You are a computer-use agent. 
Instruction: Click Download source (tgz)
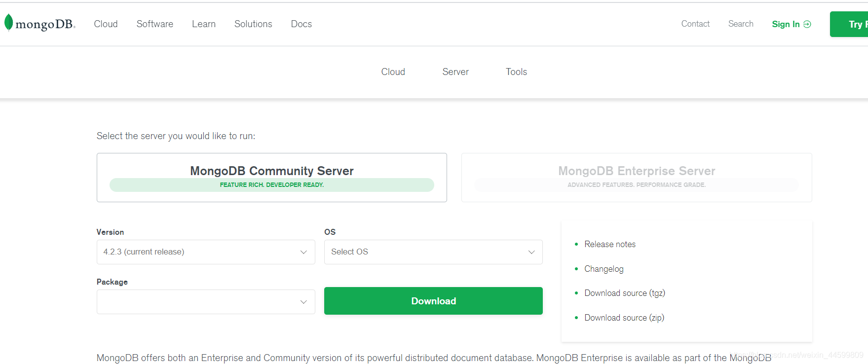[x=625, y=293]
